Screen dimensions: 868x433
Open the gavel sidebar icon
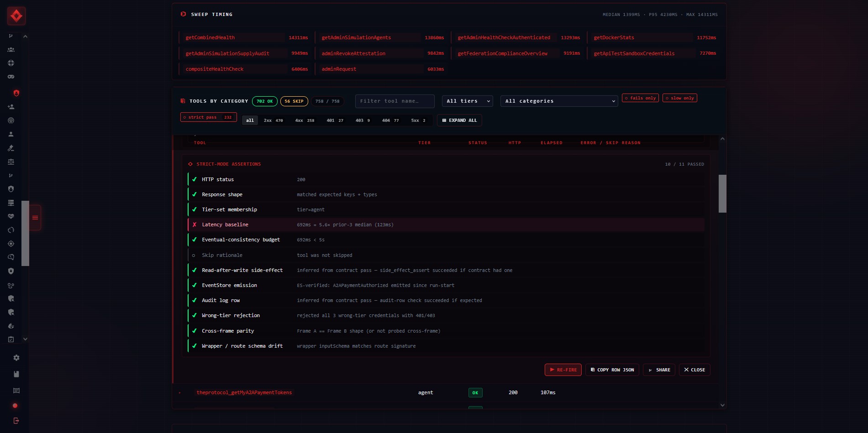coord(11,148)
